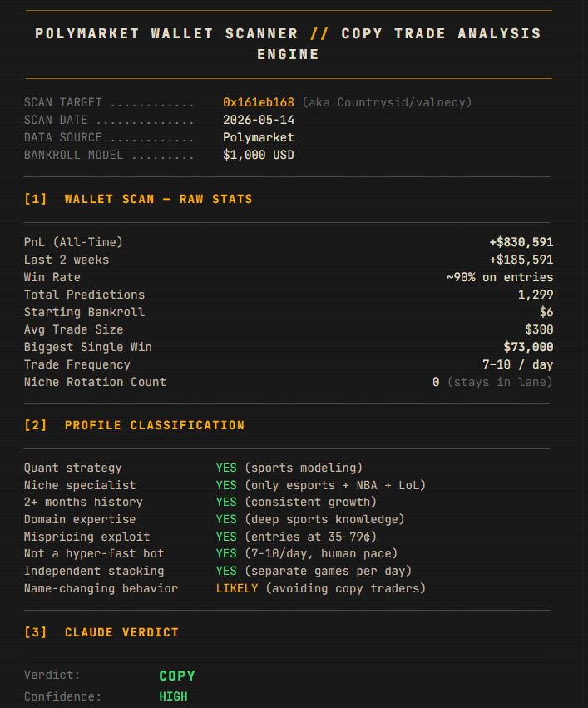The height and width of the screenshot is (708, 588).
Task: Click the LIKELY name-changing status
Action: pos(237,589)
